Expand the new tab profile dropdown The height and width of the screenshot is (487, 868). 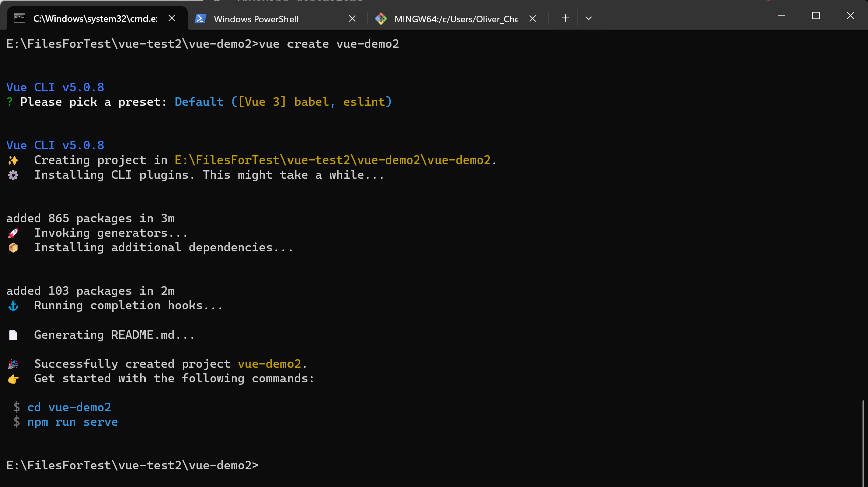point(589,18)
